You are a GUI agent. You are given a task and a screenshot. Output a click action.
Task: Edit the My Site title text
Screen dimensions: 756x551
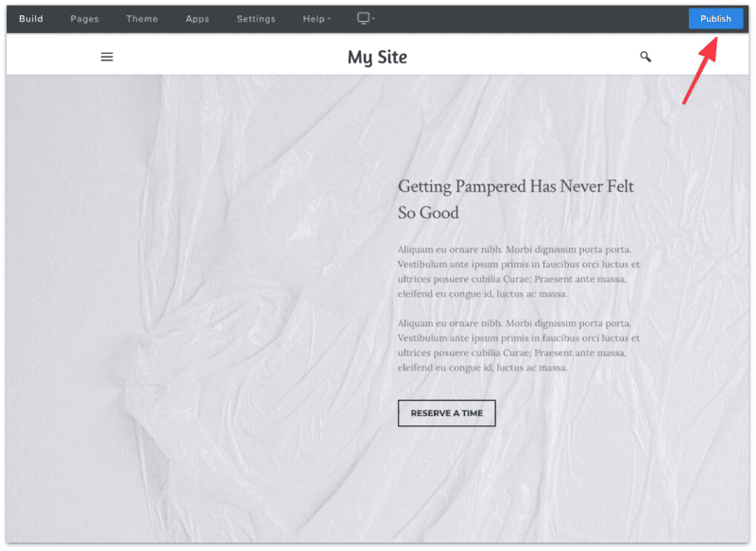click(377, 57)
